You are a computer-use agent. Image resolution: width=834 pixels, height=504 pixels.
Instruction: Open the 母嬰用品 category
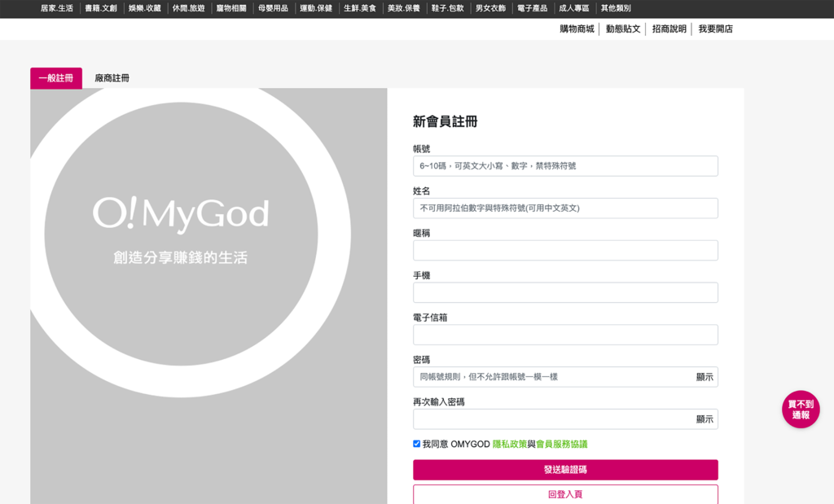(x=274, y=8)
